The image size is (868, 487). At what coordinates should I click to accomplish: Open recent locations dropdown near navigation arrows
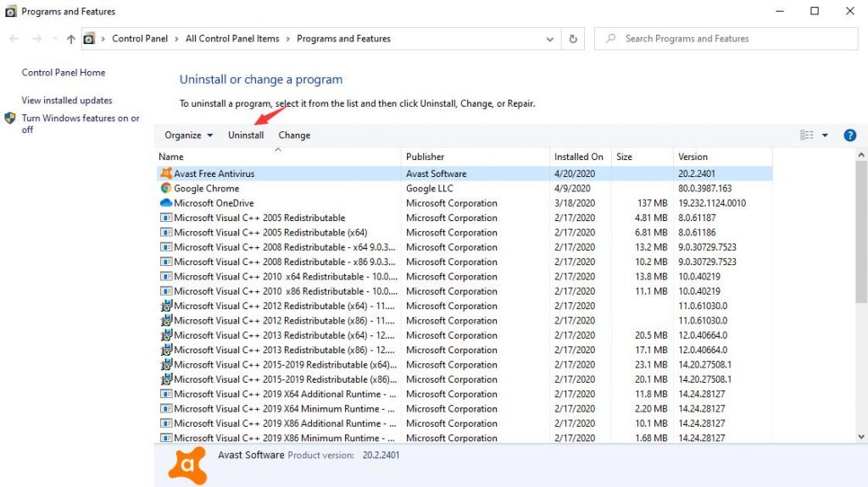tap(54, 39)
